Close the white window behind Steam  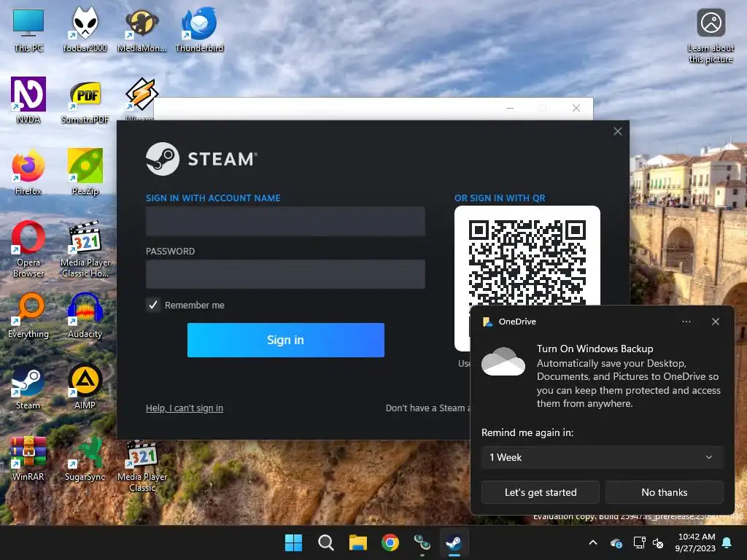(x=576, y=108)
